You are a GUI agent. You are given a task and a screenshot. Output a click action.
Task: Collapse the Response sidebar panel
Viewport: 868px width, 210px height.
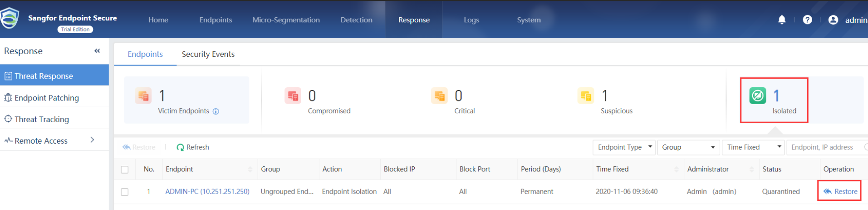click(97, 51)
